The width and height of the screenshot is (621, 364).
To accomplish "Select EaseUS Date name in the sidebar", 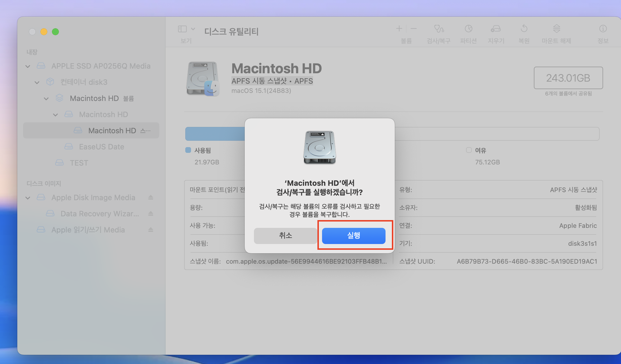I will [x=102, y=147].
